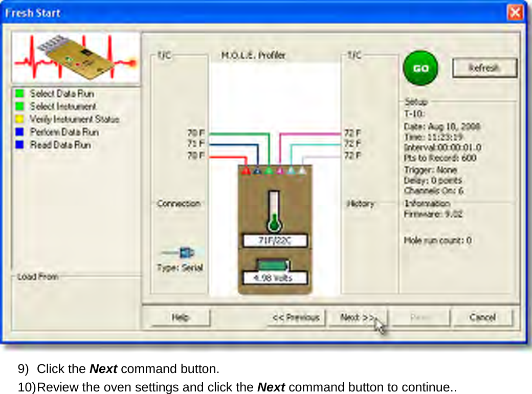Viewport: 532px width, 394px height.
Task: Click the 71F/22C temperature readout
Action: (x=275, y=240)
